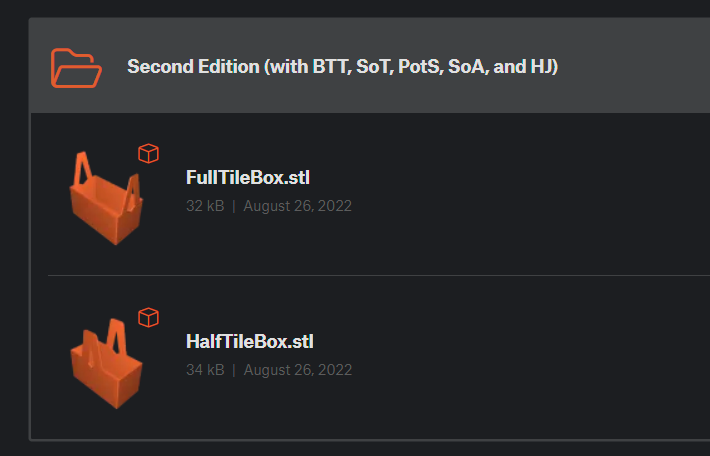Image resolution: width=710 pixels, height=456 pixels.
Task: Click the orange open-folder icon
Action: coord(76,67)
